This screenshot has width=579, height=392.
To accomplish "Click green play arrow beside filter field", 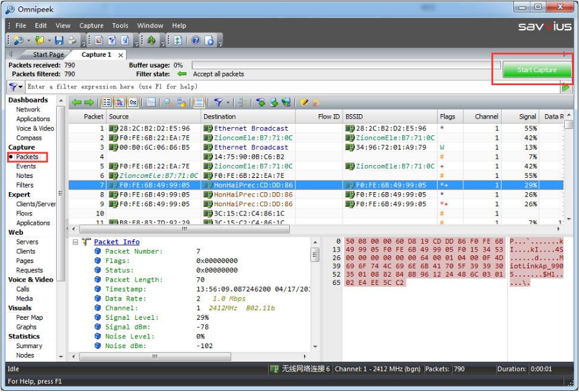I will pos(565,88).
